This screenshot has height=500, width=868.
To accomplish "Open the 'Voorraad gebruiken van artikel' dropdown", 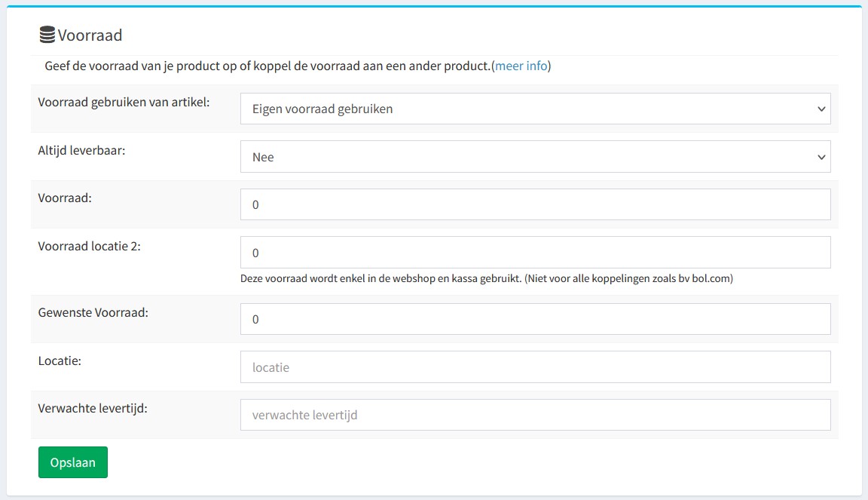I will coord(535,109).
